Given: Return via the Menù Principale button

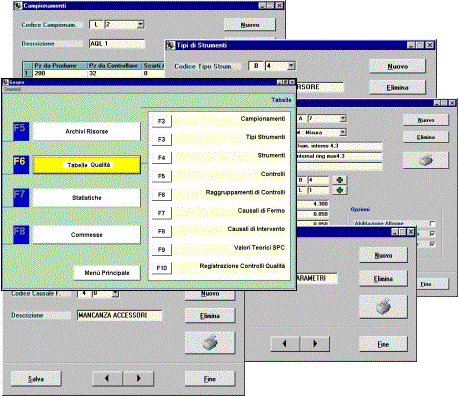Looking at the screenshot, I should coord(107,273).
